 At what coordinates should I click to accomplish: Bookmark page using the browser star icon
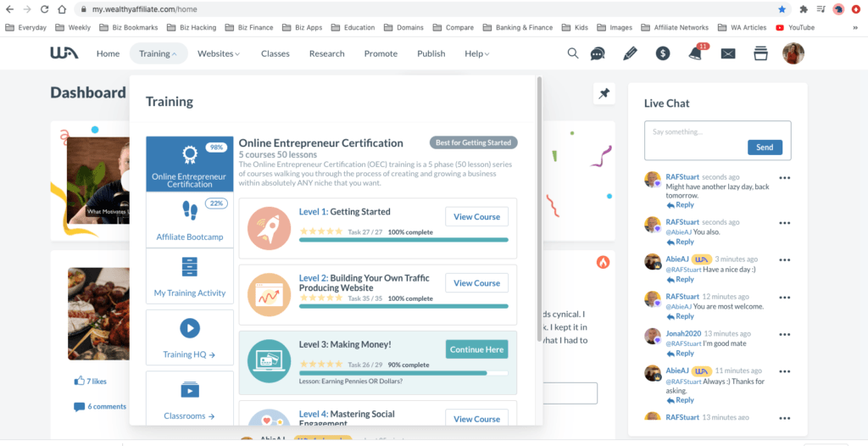782,9
